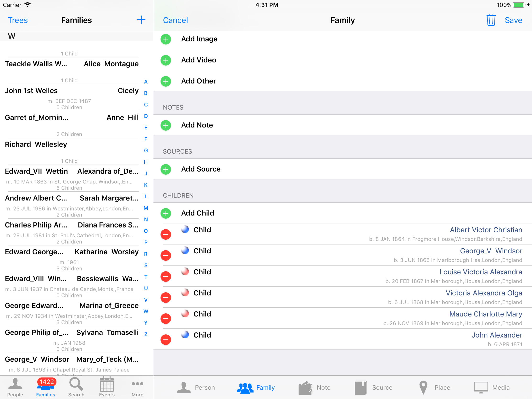Tap green plus beside Add Image
This screenshot has width=532, height=399.
pos(166,39)
